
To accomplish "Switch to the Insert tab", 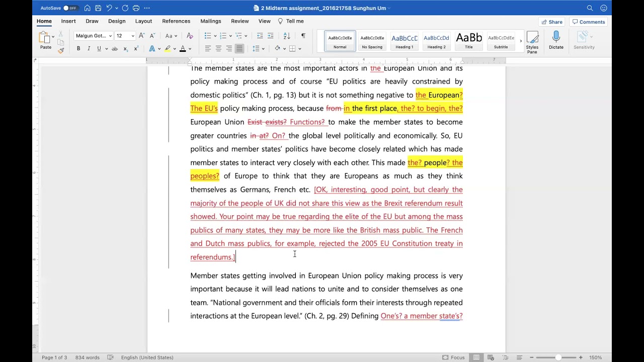I will point(68,21).
